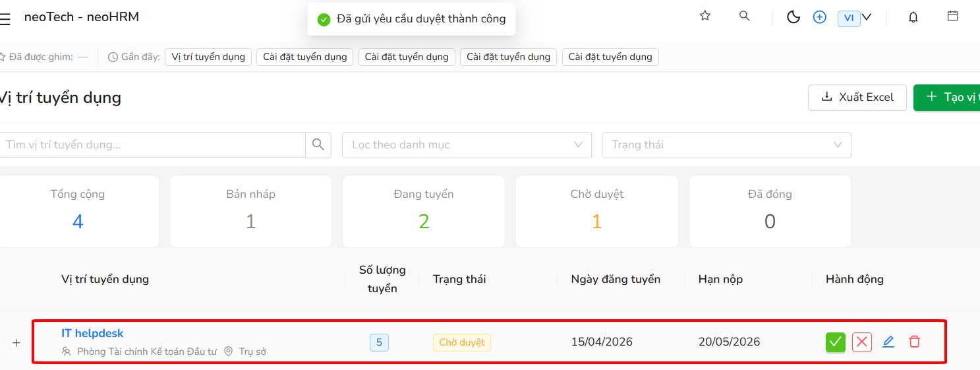
Task: Click the deadline 20/05/2026
Action: (730, 342)
